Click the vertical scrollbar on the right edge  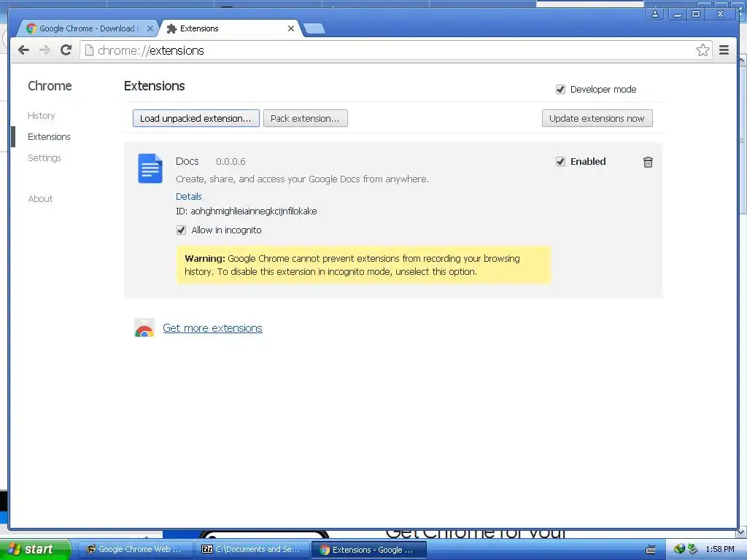coord(742,140)
